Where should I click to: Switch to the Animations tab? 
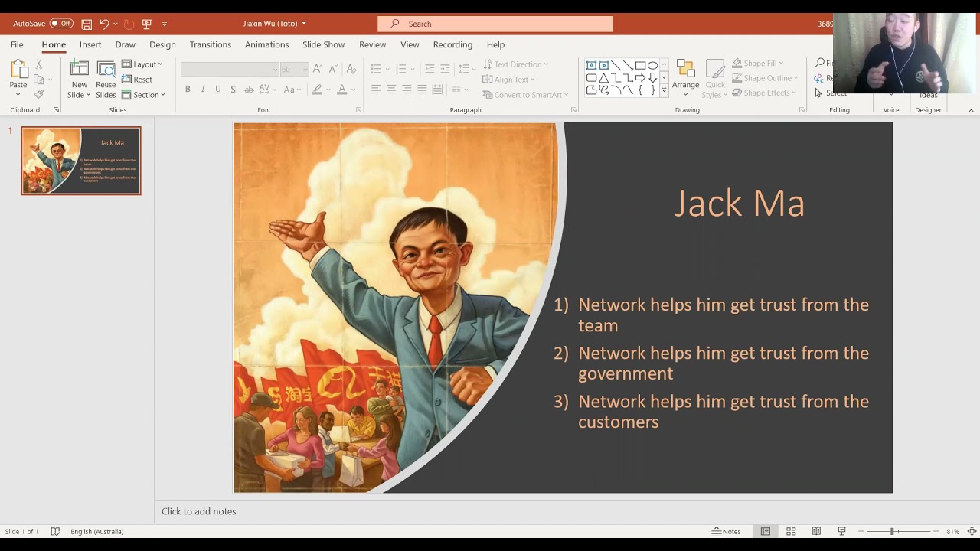(x=267, y=44)
